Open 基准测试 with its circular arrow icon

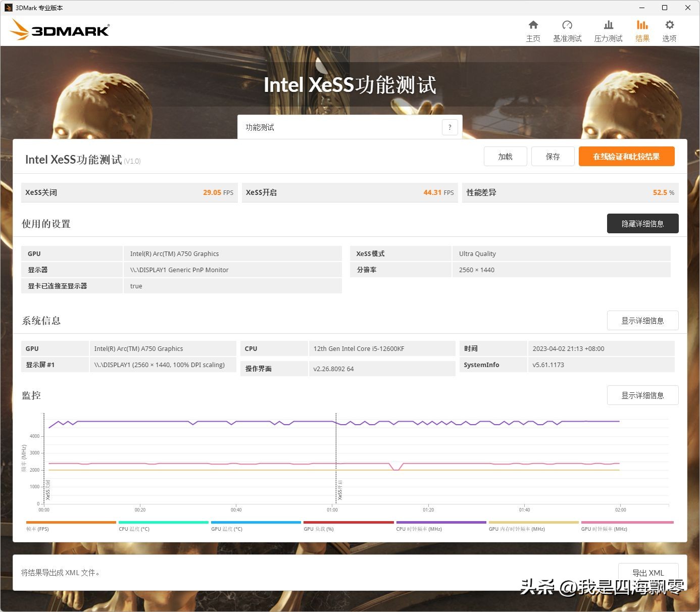click(x=567, y=29)
